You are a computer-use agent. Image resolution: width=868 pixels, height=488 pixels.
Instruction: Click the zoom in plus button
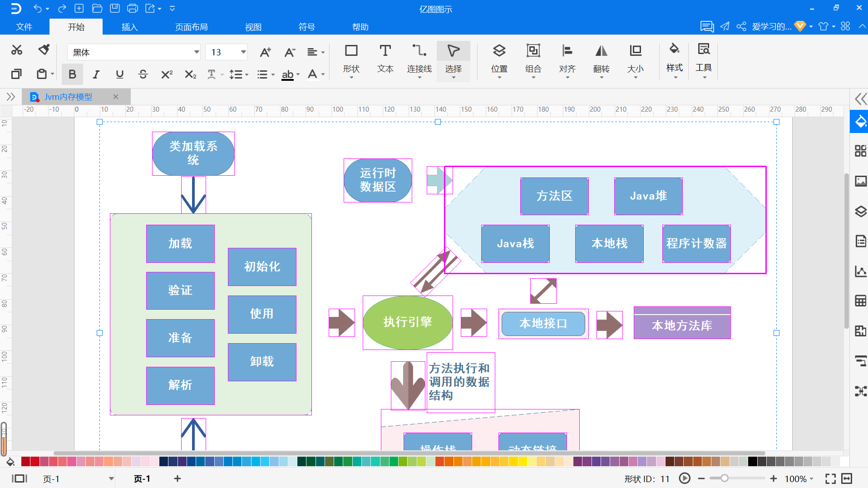coord(774,478)
